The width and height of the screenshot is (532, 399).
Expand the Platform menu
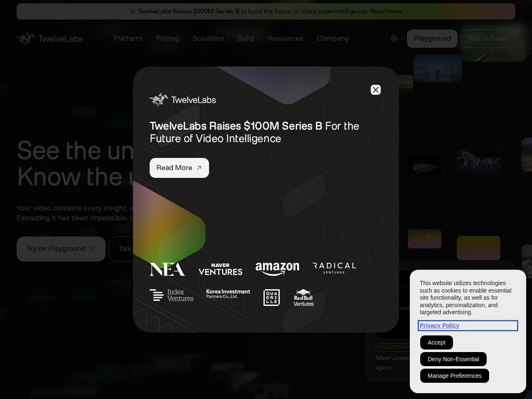[131, 39]
